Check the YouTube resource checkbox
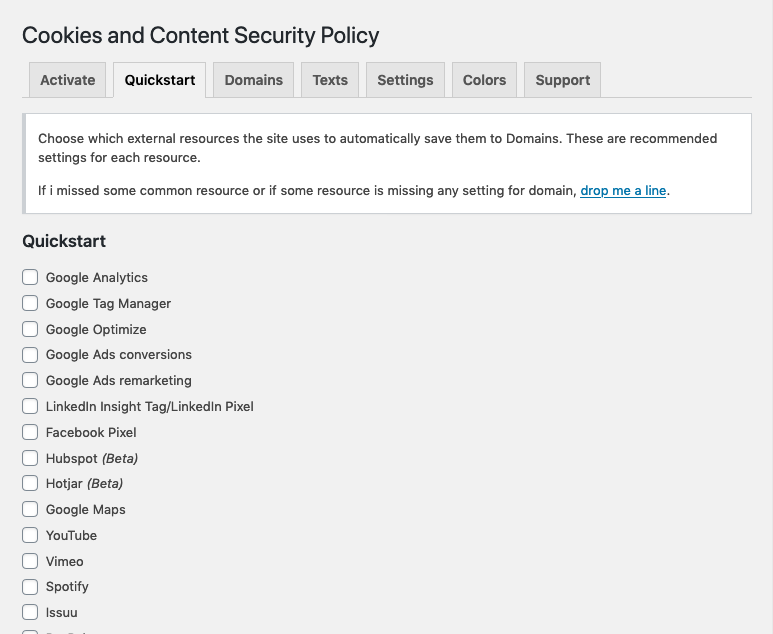This screenshot has width=773, height=634. 30,535
